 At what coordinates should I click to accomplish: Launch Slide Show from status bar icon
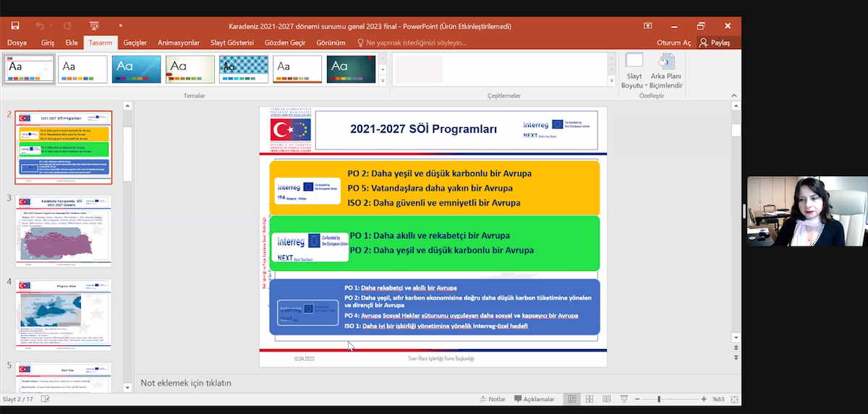[x=624, y=399]
